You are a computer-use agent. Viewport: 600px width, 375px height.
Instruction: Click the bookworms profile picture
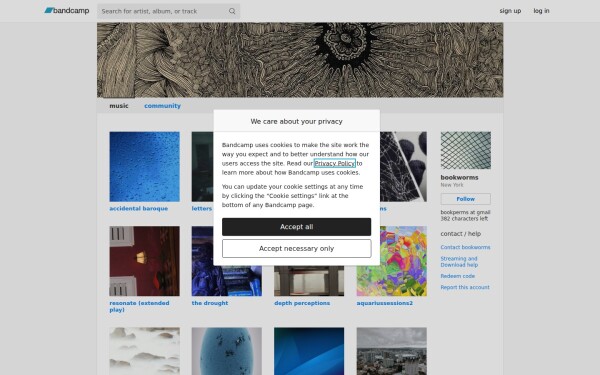(465, 150)
